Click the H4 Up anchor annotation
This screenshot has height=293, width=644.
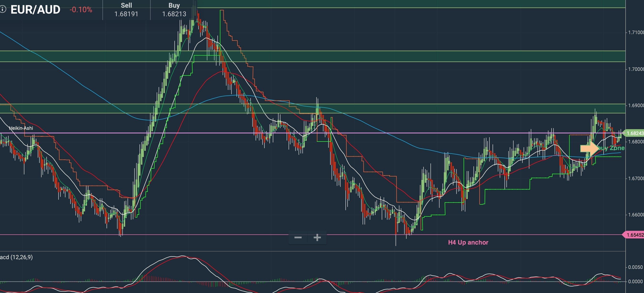click(468, 242)
